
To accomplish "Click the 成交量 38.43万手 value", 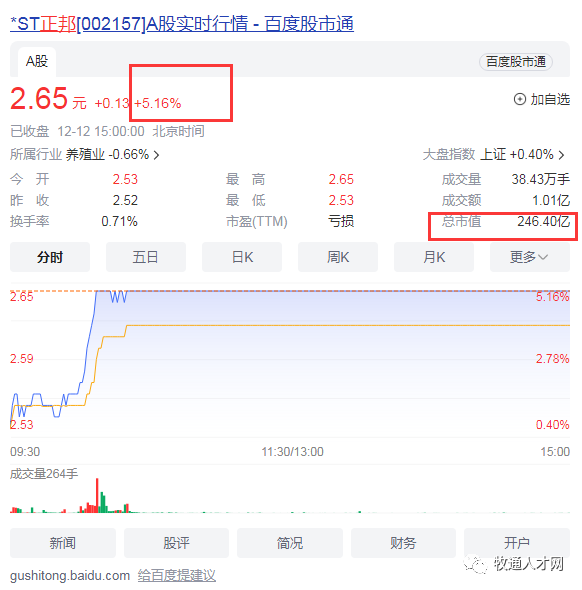I will (541, 179).
